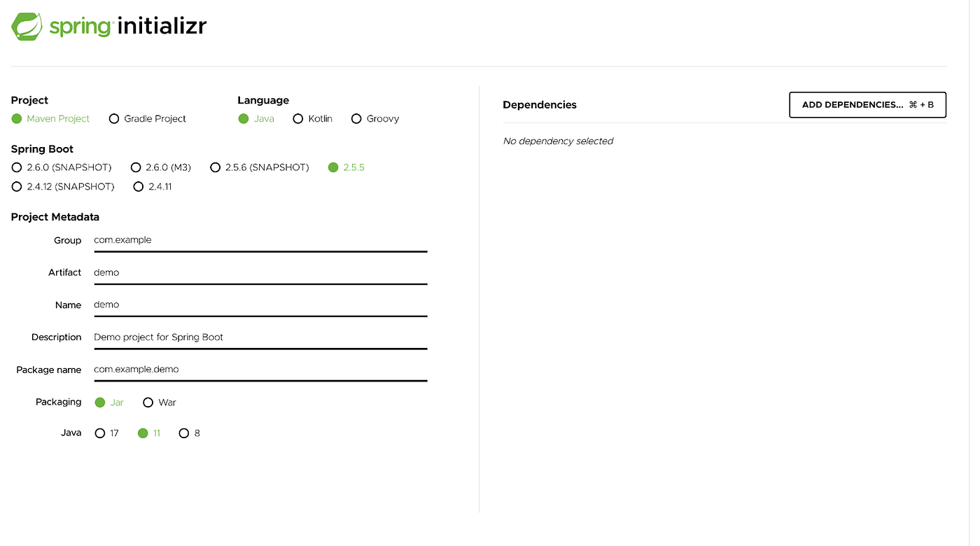Focus the Name input field
This screenshot has height=546, width=980.
(260, 304)
